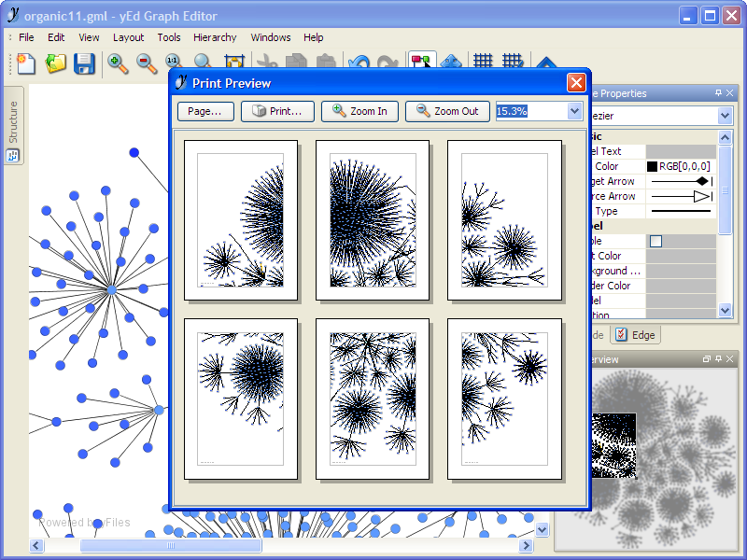Click the 15.3% zoom input field
This screenshot has width=747, height=560.
tap(531, 111)
